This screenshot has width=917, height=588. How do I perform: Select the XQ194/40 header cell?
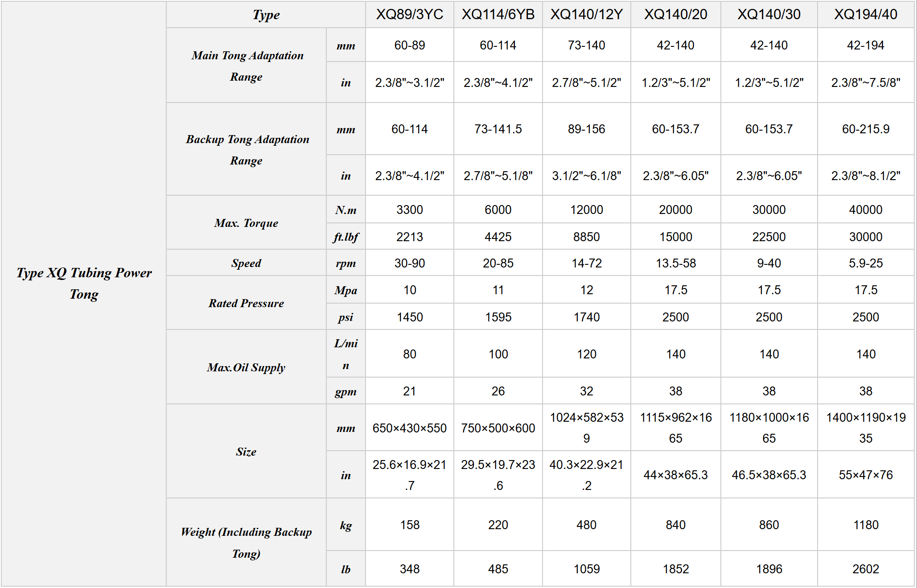click(x=865, y=14)
